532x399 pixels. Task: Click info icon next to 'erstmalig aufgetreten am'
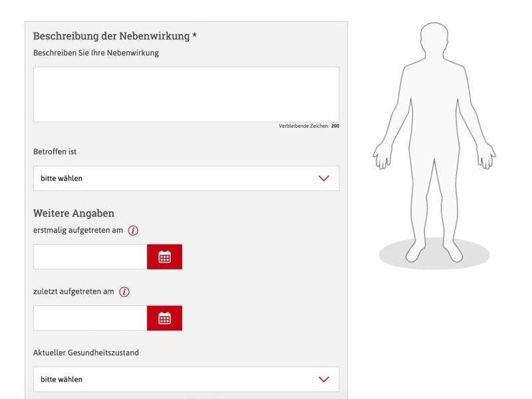[x=133, y=231]
